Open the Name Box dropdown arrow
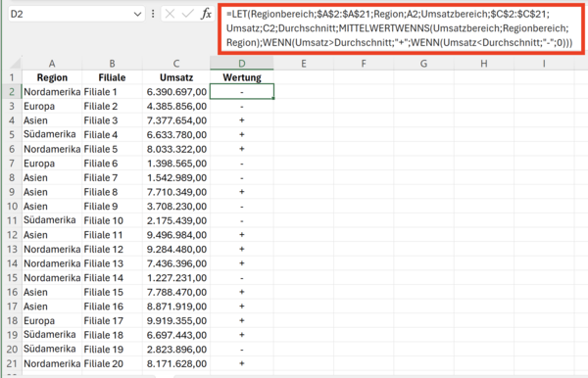 point(137,15)
